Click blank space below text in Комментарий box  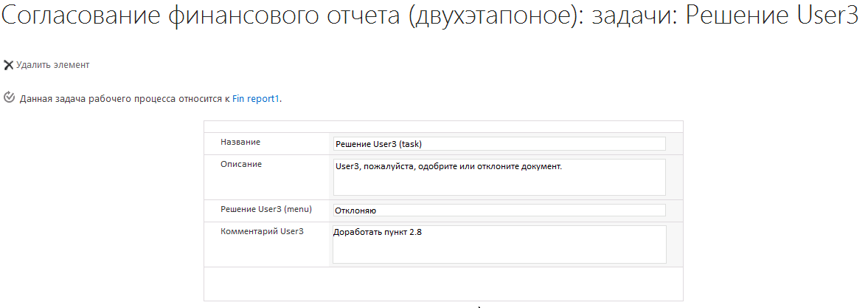click(499, 251)
